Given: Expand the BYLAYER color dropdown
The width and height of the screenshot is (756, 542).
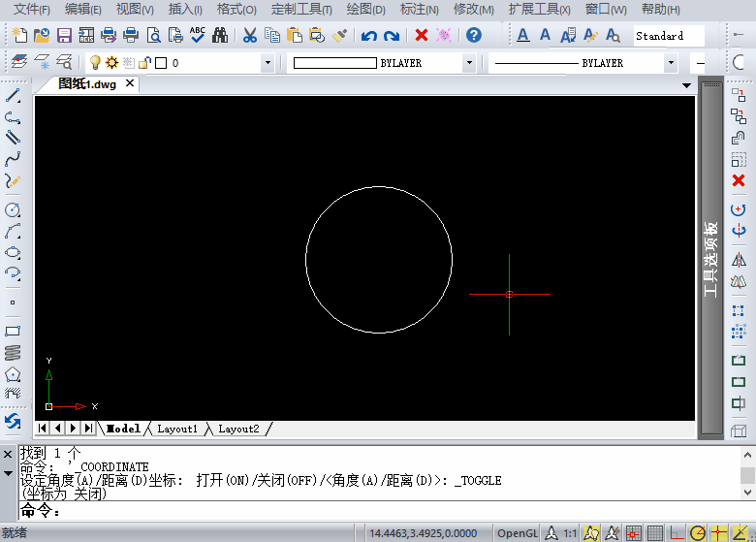Looking at the screenshot, I should click(469, 63).
